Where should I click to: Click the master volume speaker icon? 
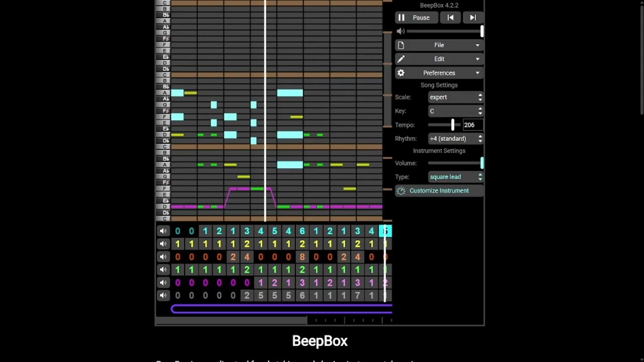(400, 31)
